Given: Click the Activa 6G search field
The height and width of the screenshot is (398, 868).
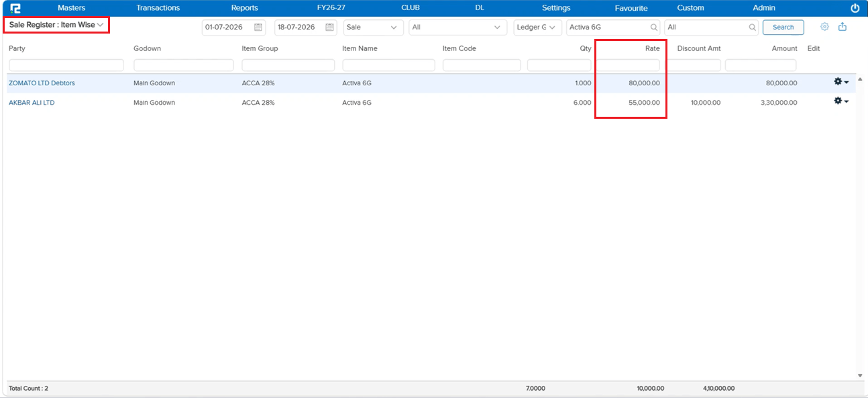Looking at the screenshot, I should [x=613, y=28].
